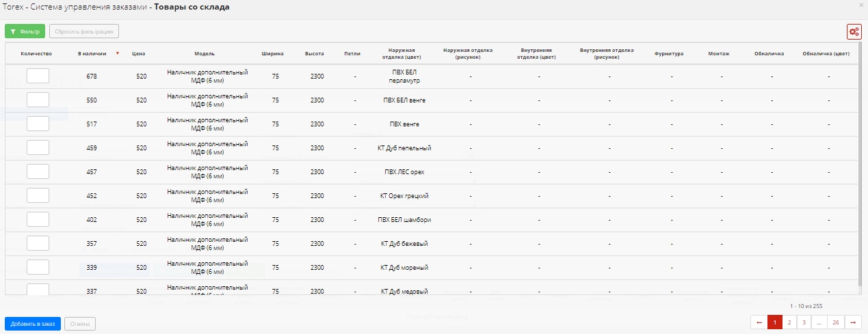Click the Отмена button
The width and height of the screenshot is (868, 334).
click(x=80, y=324)
